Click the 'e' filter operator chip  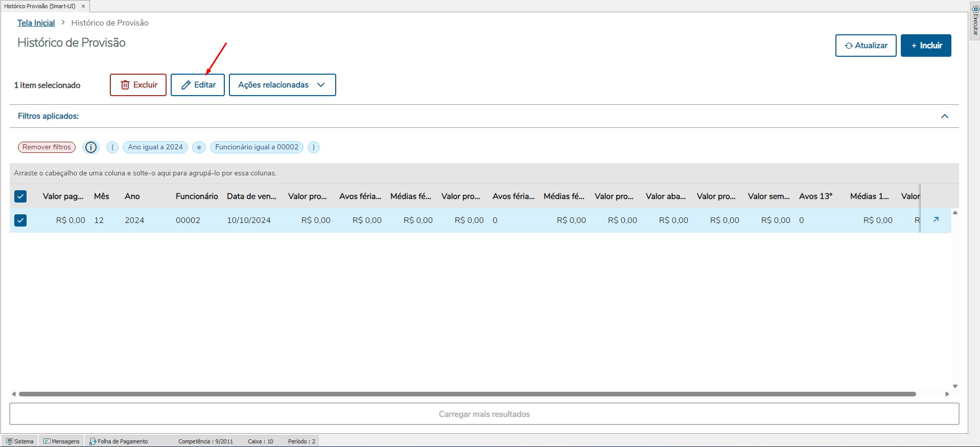click(x=199, y=147)
